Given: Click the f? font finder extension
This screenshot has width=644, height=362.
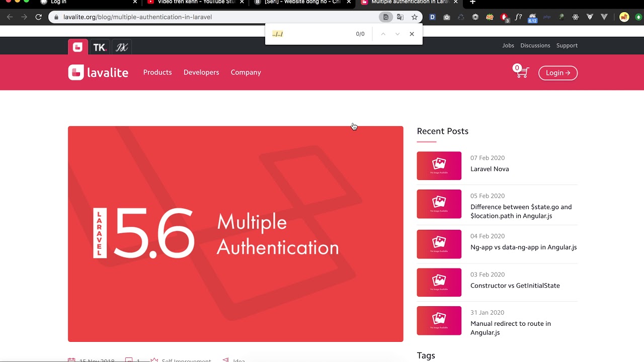Looking at the screenshot, I should 519,17.
